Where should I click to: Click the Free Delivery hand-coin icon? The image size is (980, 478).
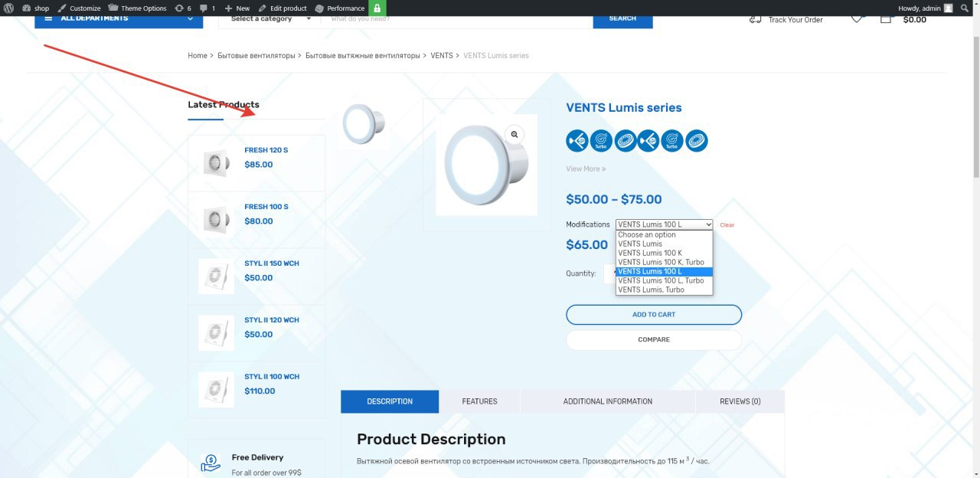[x=211, y=463]
